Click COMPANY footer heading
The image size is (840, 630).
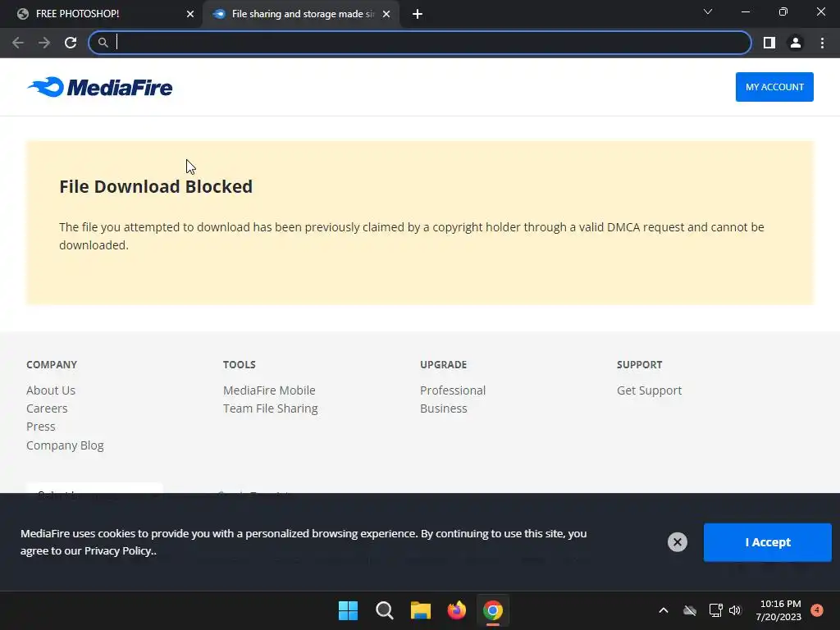tap(52, 365)
